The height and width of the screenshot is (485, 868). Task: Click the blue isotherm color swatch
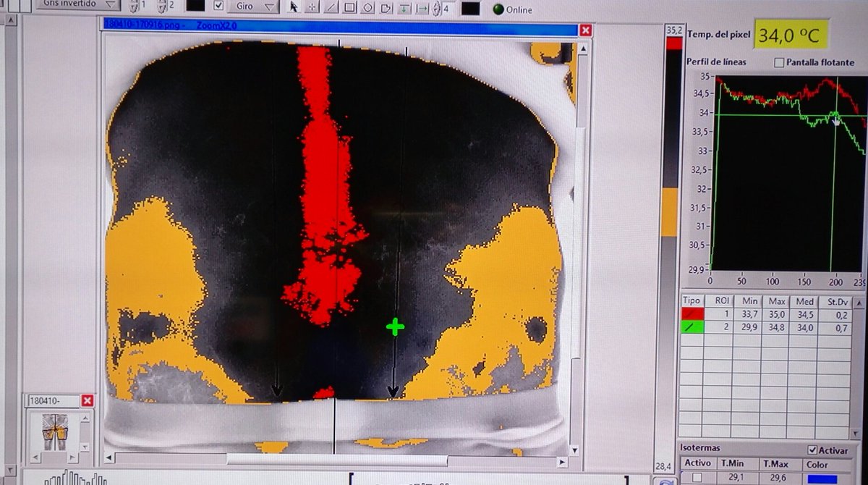[821, 478]
